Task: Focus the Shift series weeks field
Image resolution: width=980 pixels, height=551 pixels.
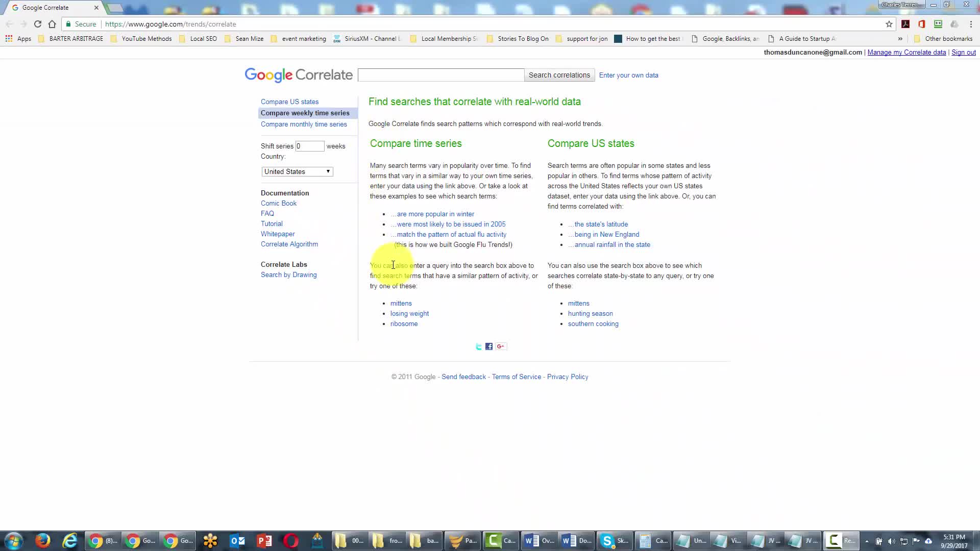Action: pyautogui.click(x=310, y=146)
